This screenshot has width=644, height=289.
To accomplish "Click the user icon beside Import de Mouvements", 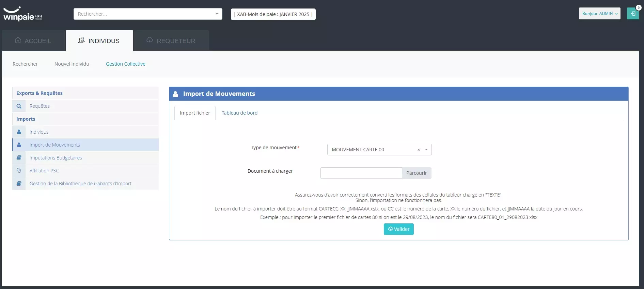I will tap(19, 145).
